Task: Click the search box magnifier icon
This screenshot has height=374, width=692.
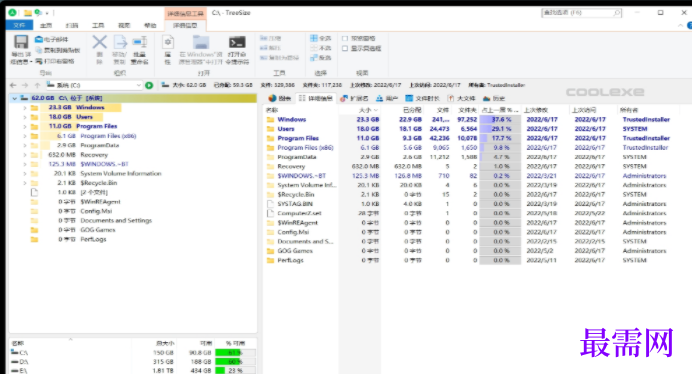Action: (617, 13)
